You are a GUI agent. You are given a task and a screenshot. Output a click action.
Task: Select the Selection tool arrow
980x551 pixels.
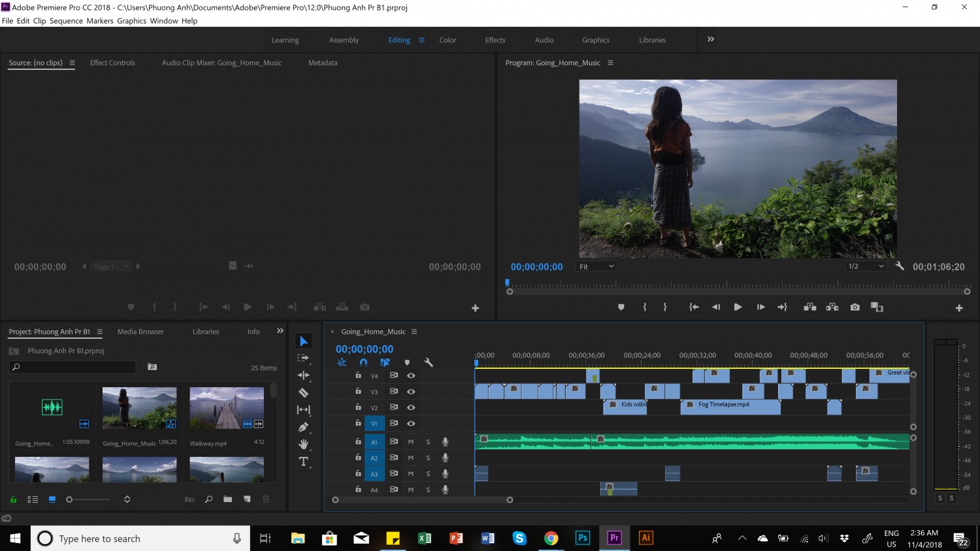[304, 341]
